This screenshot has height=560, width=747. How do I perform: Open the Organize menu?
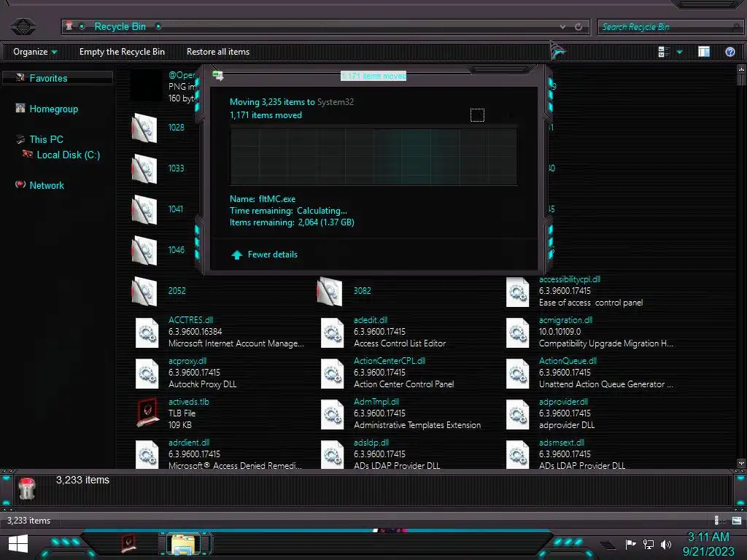35,52
